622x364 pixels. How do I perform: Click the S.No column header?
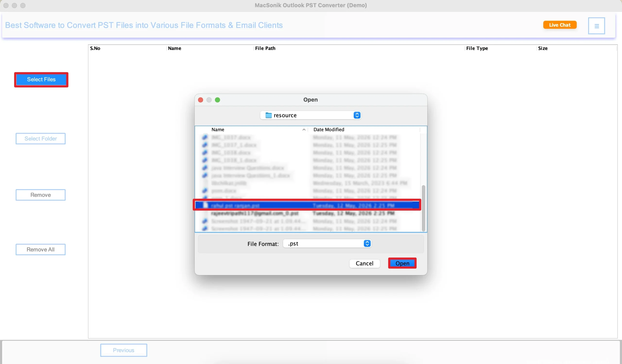pyautogui.click(x=95, y=48)
